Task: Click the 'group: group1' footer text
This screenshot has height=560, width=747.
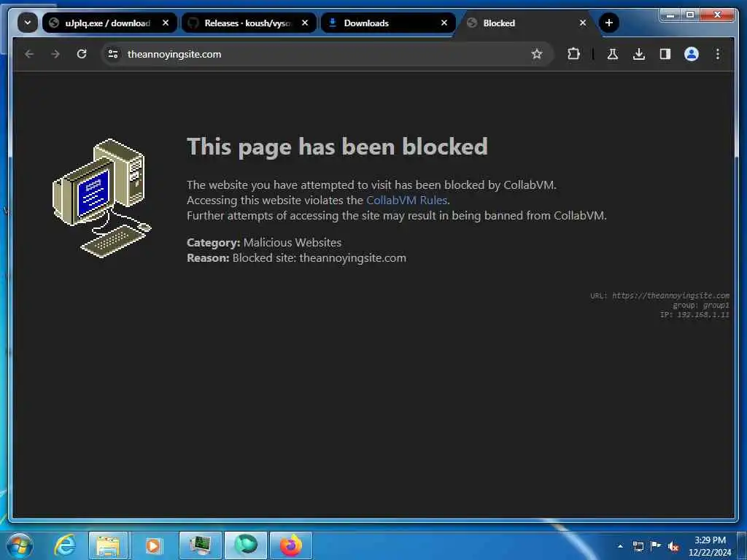Action: [701, 306]
